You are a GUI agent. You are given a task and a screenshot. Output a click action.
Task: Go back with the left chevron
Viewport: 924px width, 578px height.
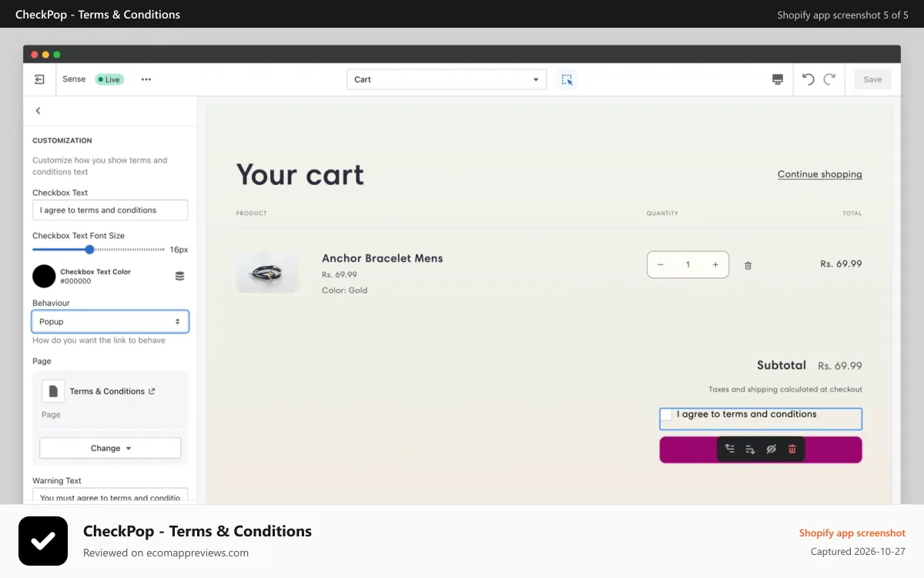[x=38, y=111]
